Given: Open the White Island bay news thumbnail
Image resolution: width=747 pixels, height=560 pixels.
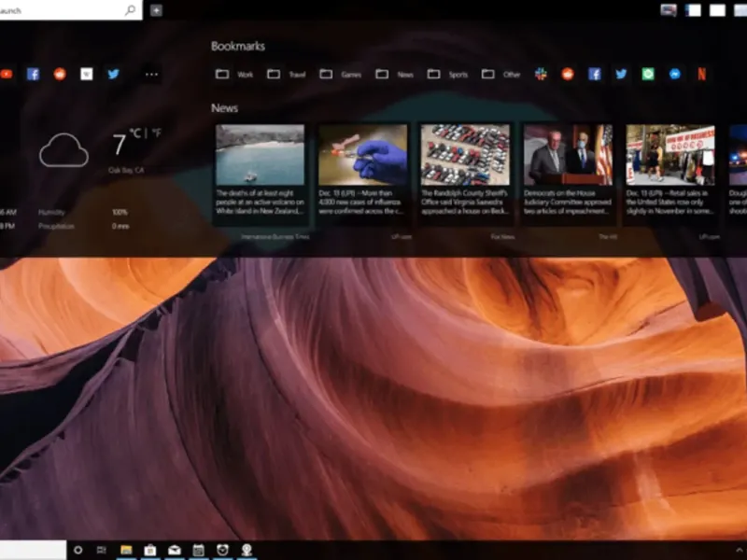Looking at the screenshot, I should point(261,155).
